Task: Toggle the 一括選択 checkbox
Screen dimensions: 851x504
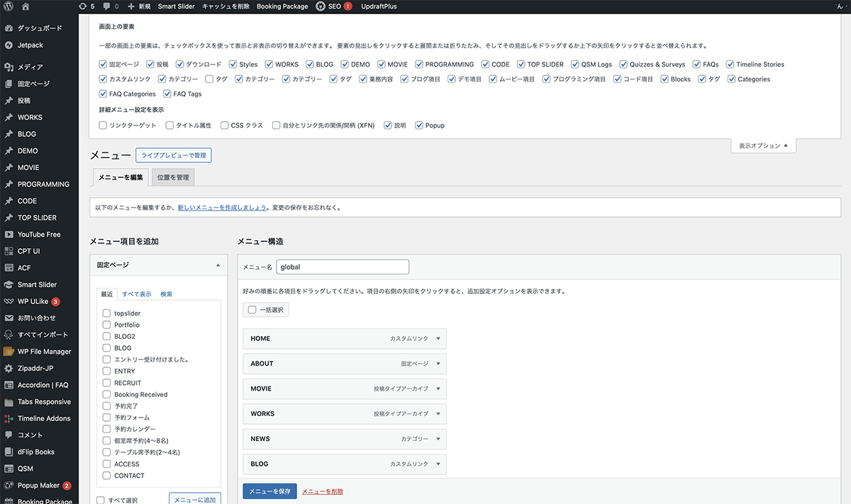Action: [x=252, y=310]
